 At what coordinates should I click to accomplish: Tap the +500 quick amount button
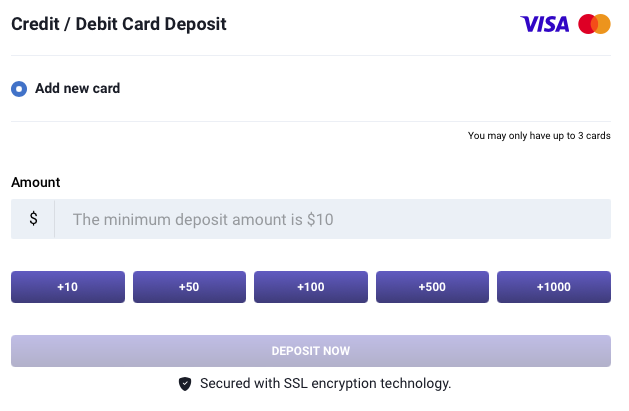[x=432, y=287]
